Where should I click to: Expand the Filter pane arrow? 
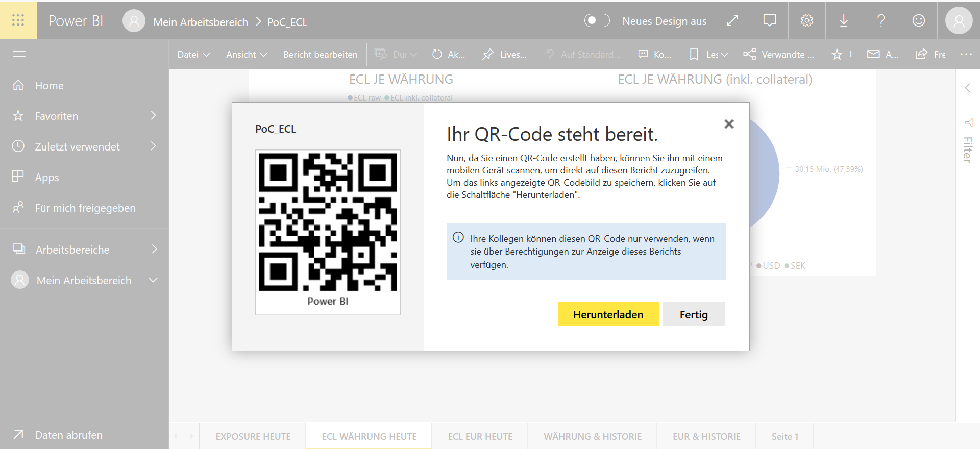point(967,88)
